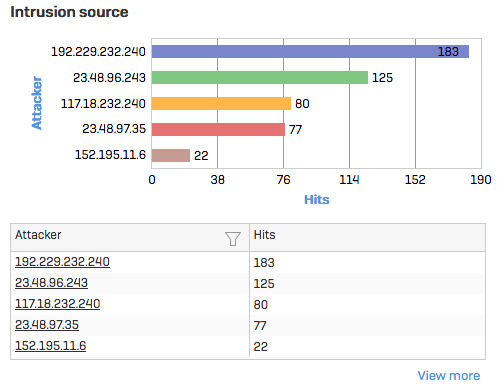This screenshot has width=497, height=389.
Task: Click the View more link
Action: [x=449, y=376]
